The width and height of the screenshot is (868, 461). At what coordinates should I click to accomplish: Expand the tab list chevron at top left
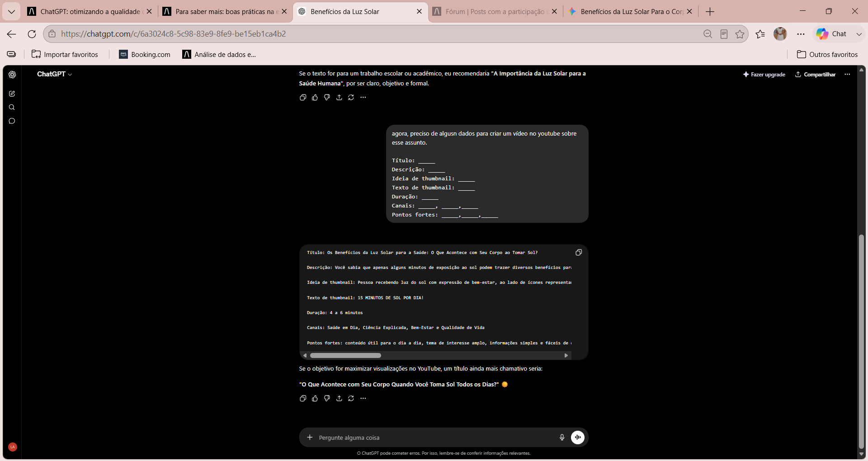[11, 12]
